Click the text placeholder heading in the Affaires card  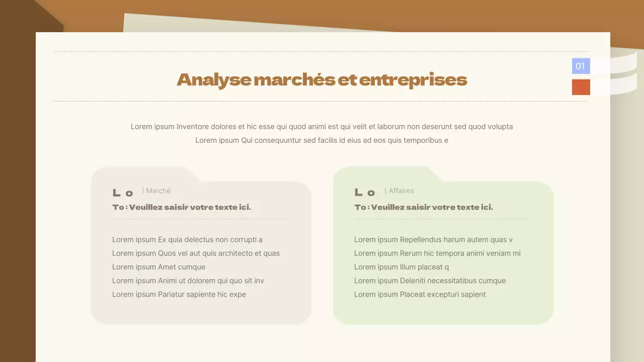424,207
